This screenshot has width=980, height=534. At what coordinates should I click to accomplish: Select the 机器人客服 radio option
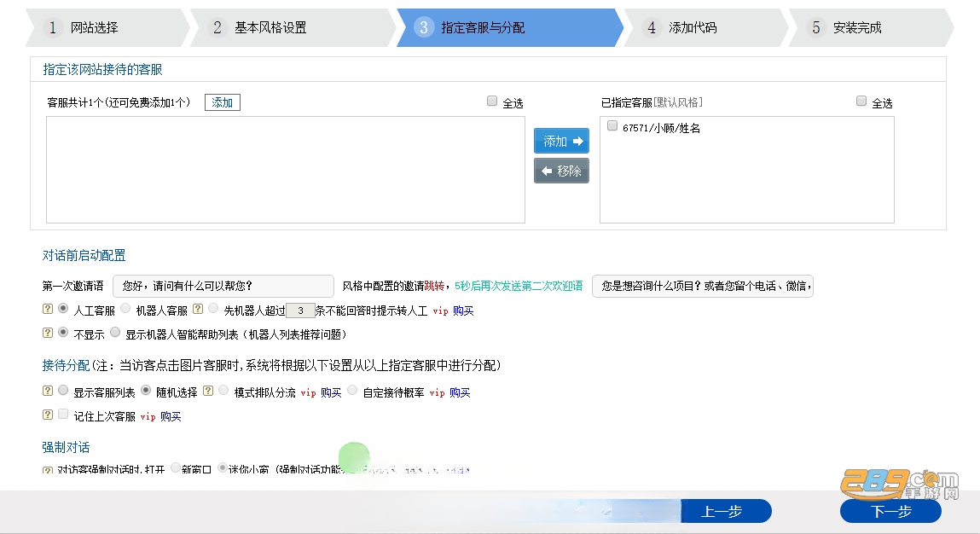[x=125, y=309]
